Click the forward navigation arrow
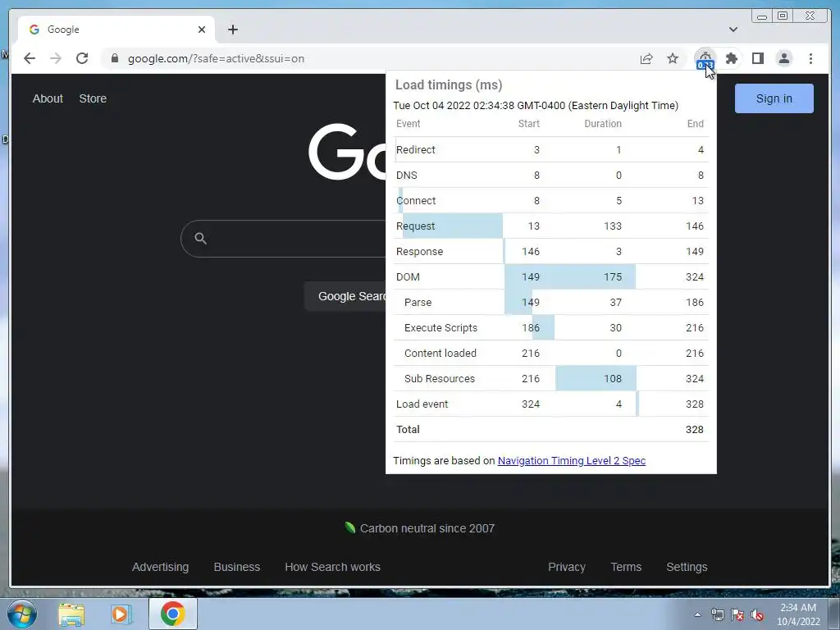Image resolution: width=840 pixels, height=630 pixels. tap(56, 58)
